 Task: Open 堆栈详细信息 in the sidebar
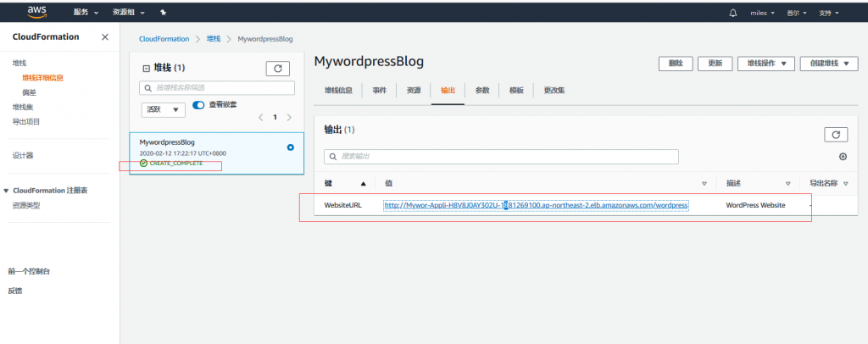point(42,78)
